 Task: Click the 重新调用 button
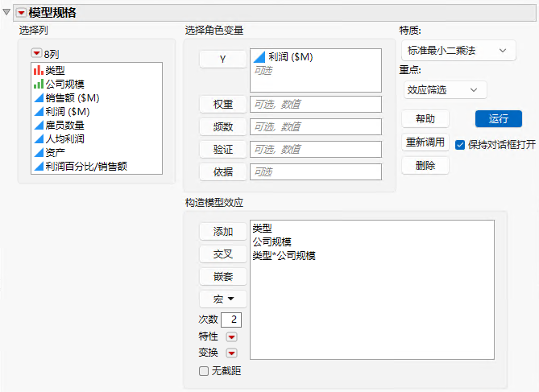pyautogui.click(x=425, y=142)
